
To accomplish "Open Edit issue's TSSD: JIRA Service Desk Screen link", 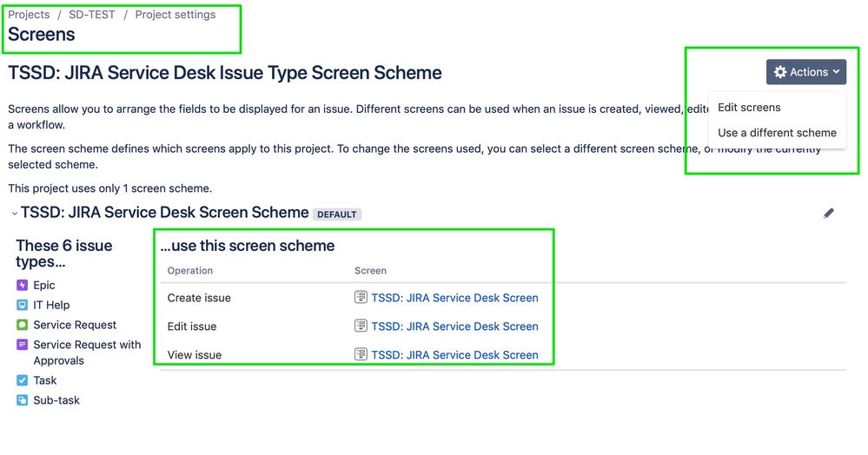I will (454, 326).
